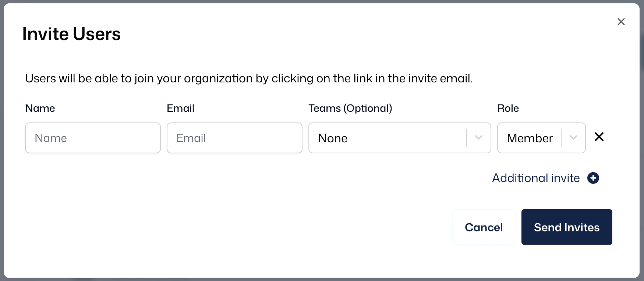Screen dimensions: 644x281
Task: Click the Name column label above field
Action: coord(40,108)
